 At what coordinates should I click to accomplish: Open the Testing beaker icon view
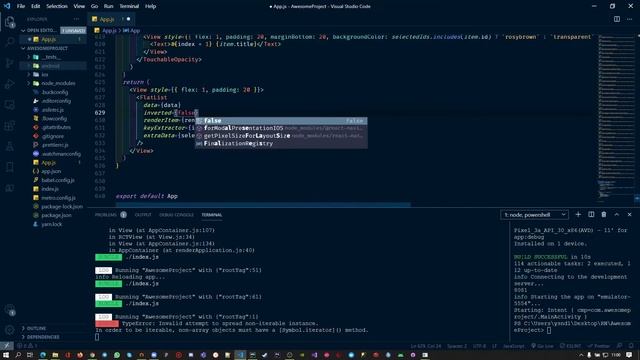pos(9,146)
